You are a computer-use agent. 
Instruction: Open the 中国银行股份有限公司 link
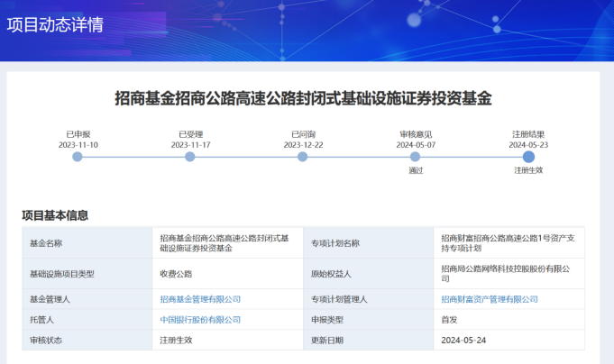click(x=200, y=320)
